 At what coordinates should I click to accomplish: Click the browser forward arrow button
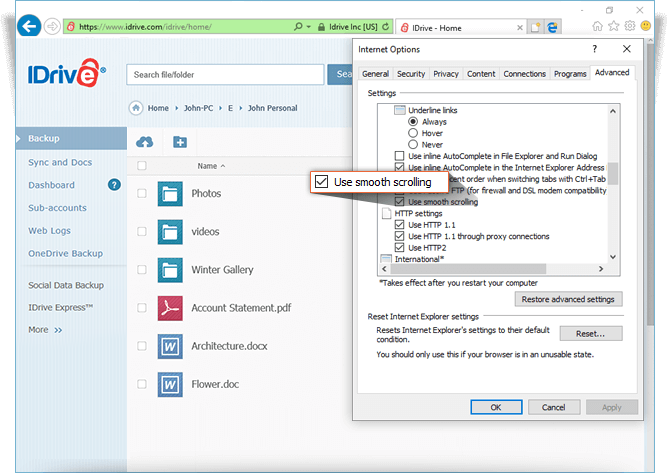(52, 26)
